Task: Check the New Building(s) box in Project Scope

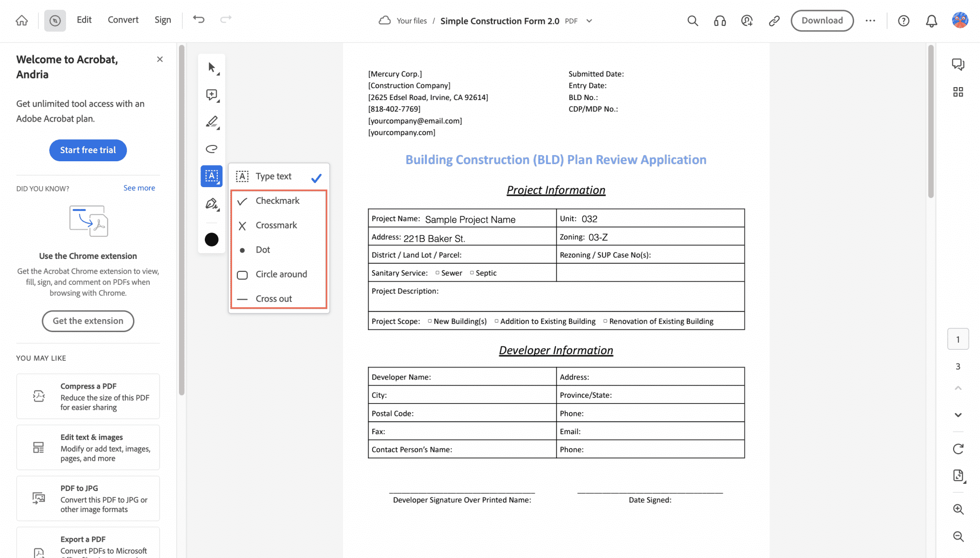Action: point(429,321)
